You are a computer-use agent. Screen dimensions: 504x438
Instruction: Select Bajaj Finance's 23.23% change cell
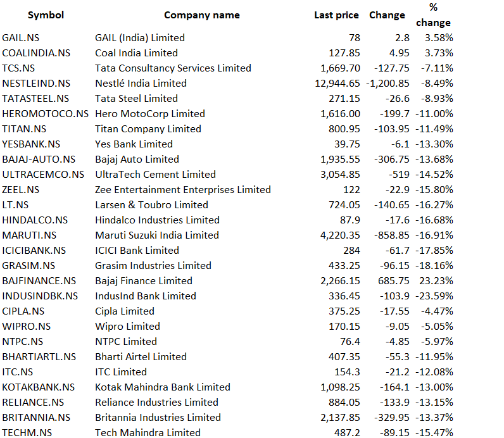pos(436,281)
